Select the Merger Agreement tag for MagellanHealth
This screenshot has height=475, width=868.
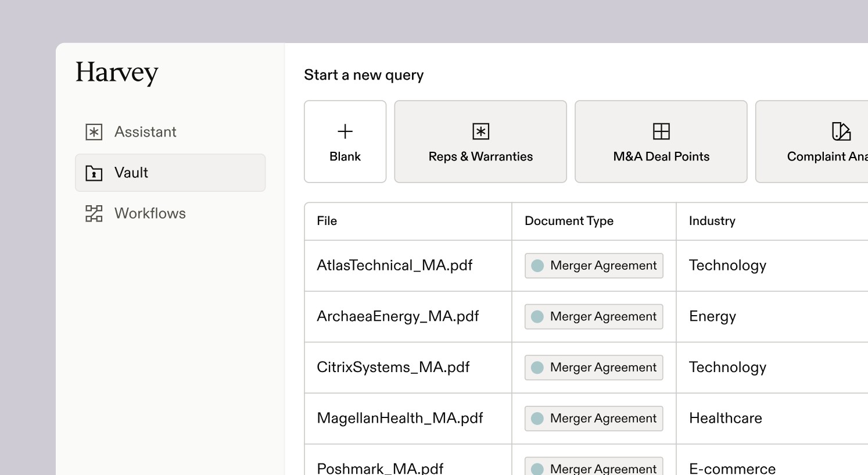point(593,419)
